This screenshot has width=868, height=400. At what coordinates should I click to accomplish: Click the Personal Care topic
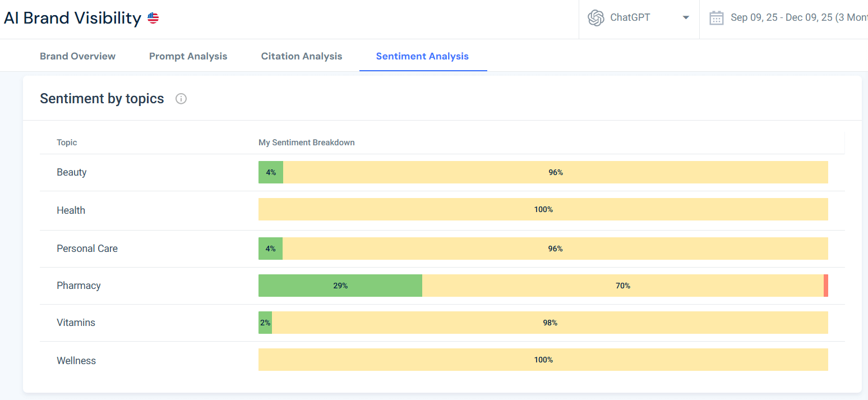[87, 248]
